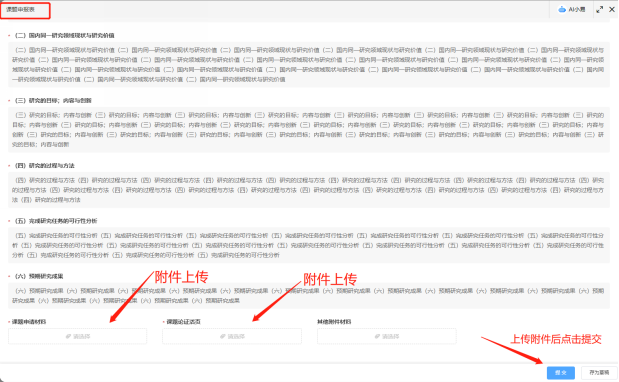This screenshot has width=619, height=382.
Task: Click paperclip in 课题申请材料 upload box
Action: (68, 336)
